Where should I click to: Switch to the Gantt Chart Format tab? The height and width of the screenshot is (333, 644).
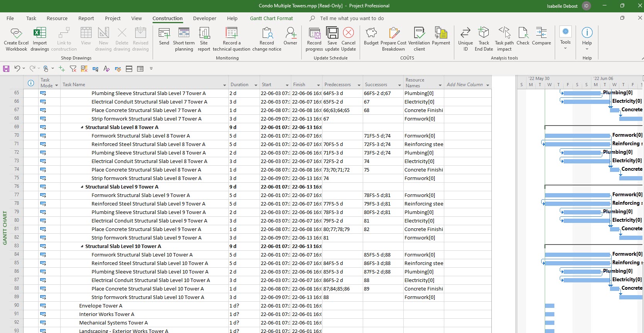271,18
